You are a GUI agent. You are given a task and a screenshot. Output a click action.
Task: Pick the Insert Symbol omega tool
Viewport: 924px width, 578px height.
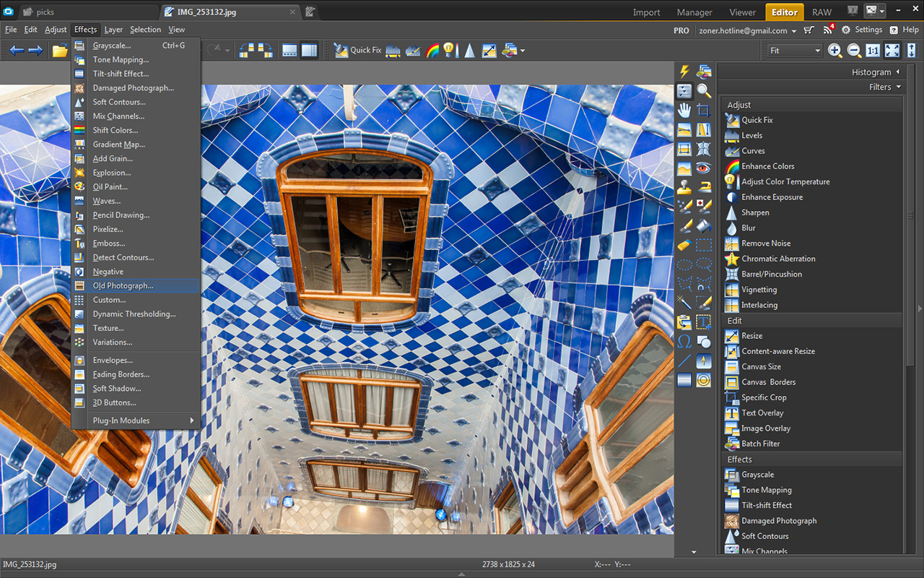pyautogui.click(x=684, y=342)
